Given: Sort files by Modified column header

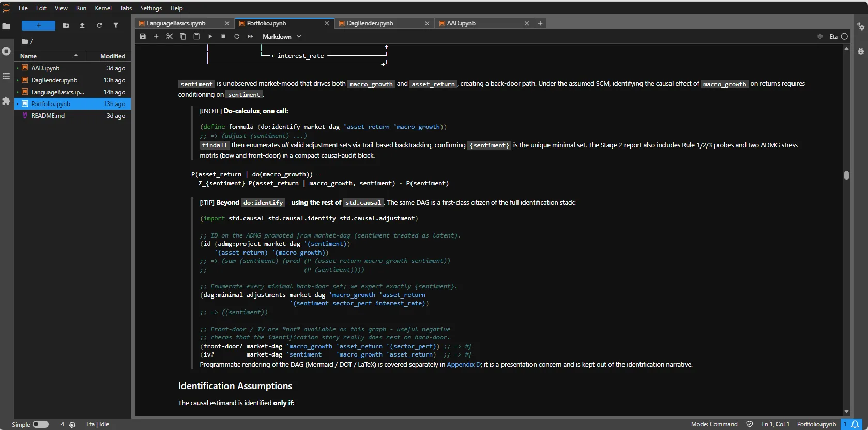Looking at the screenshot, I should tap(108, 56).
